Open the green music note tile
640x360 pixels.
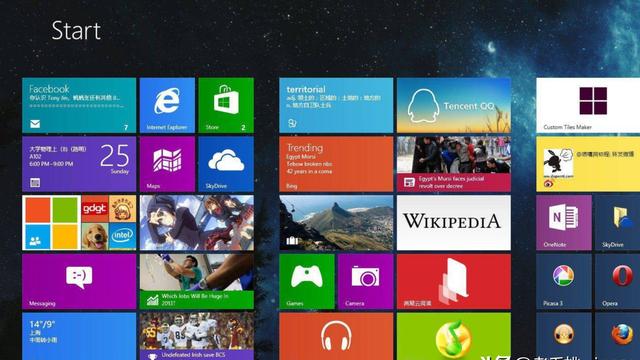coord(454,336)
